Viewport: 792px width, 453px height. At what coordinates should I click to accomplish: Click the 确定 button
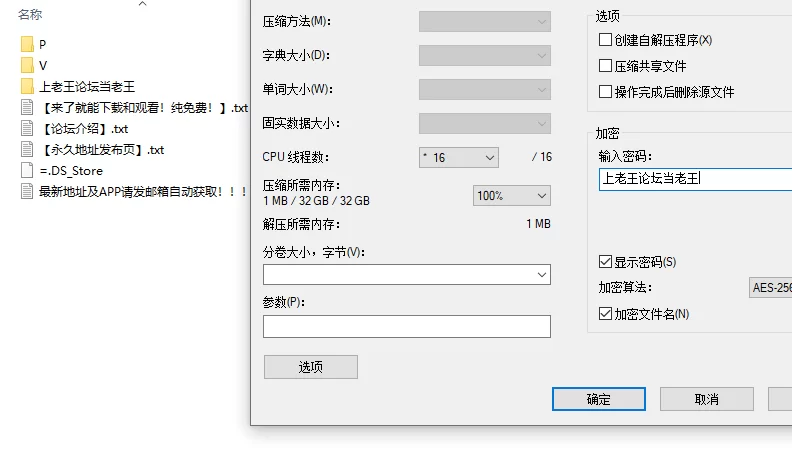coord(599,399)
